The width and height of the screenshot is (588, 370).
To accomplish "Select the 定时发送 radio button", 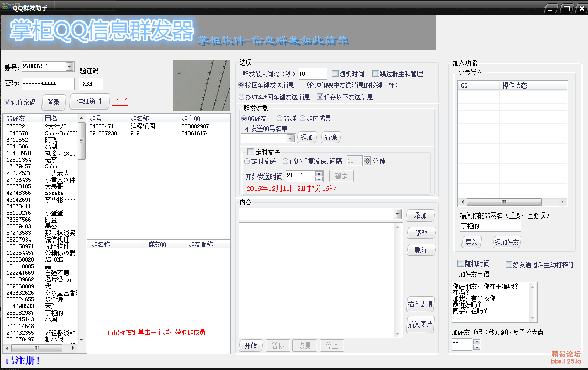I will (247, 161).
